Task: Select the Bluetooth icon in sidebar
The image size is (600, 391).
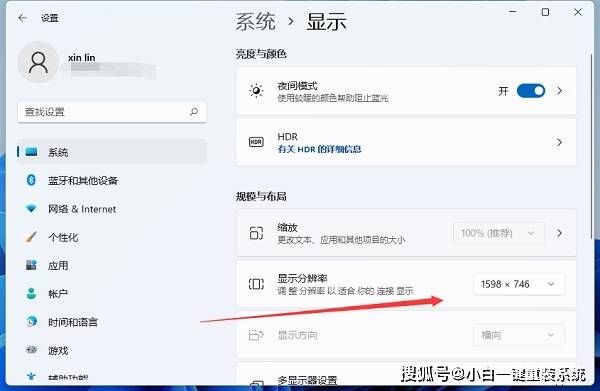Action: [31, 180]
